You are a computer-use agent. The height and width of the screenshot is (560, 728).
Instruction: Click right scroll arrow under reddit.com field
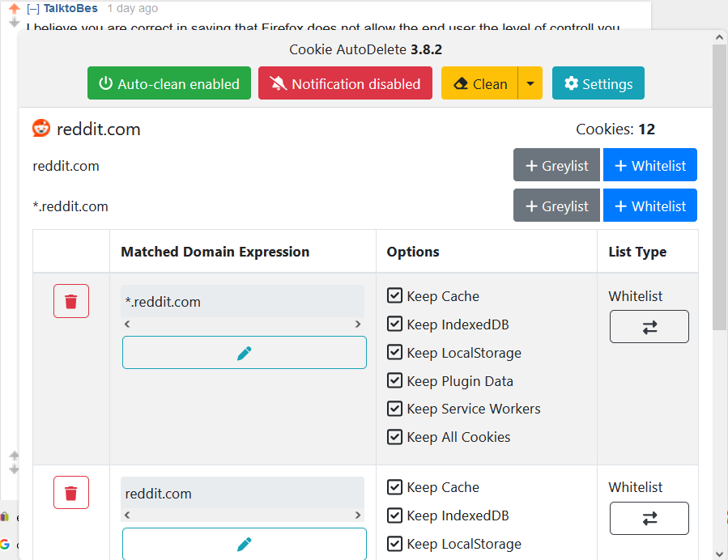(x=357, y=515)
